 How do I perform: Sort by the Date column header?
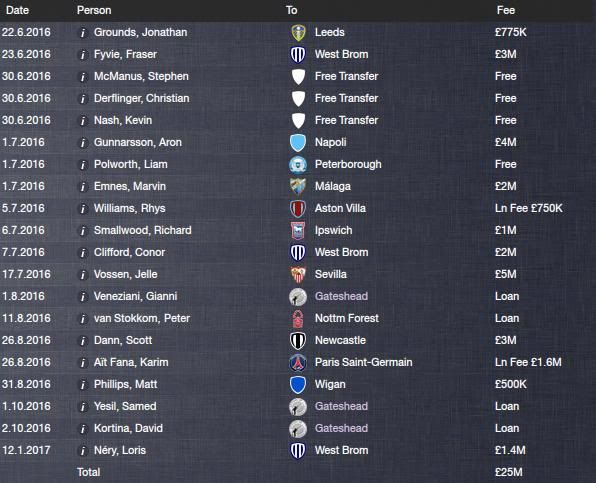(x=17, y=10)
